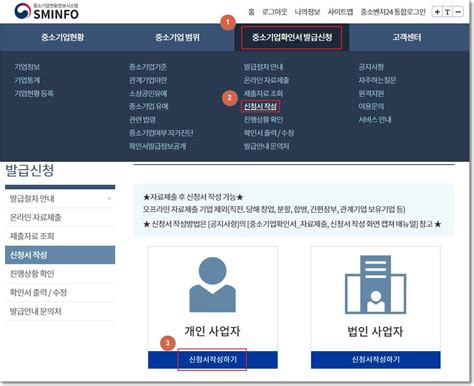This screenshot has width=474, height=386.
Task: Select 중소기업 유예 in the dropdown menu
Action: click(149, 107)
